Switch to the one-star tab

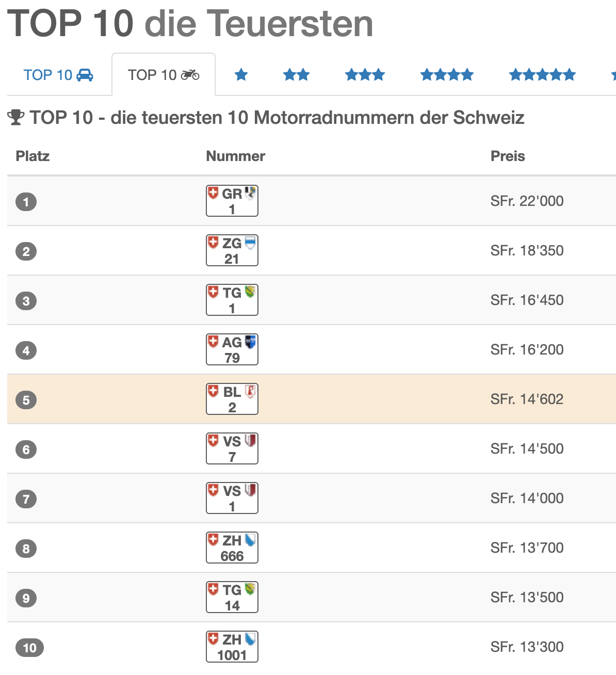241,75
